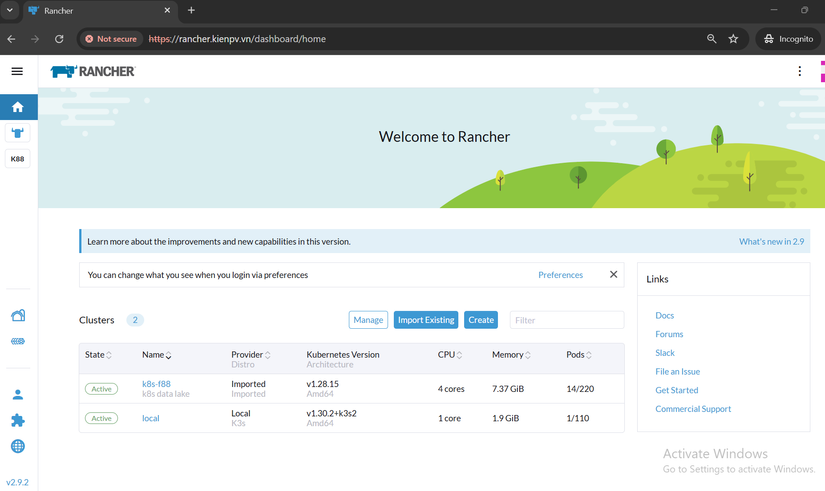The height and width of the screenshot is (491, 825).
Task: Sort clusters by Memory column
Action: point(511,355)
